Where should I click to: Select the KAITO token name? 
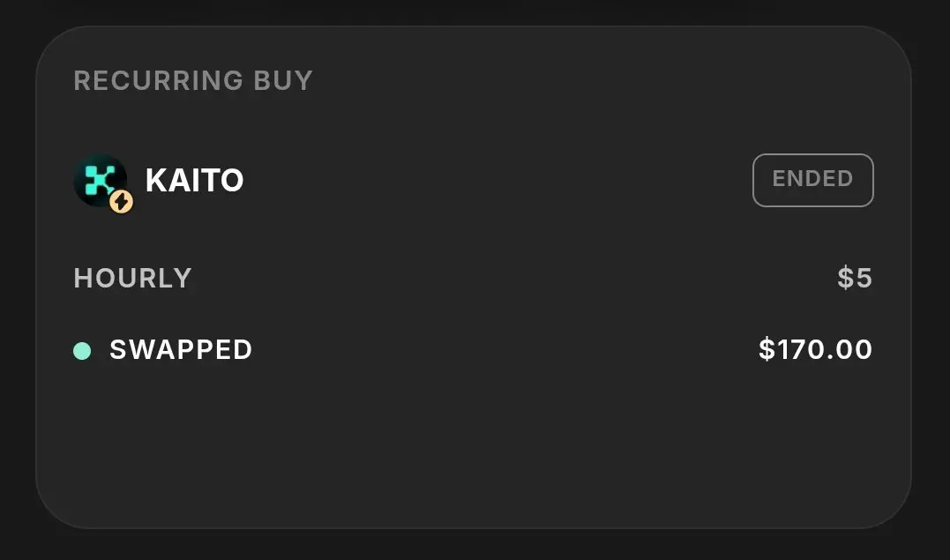point(194,181)
